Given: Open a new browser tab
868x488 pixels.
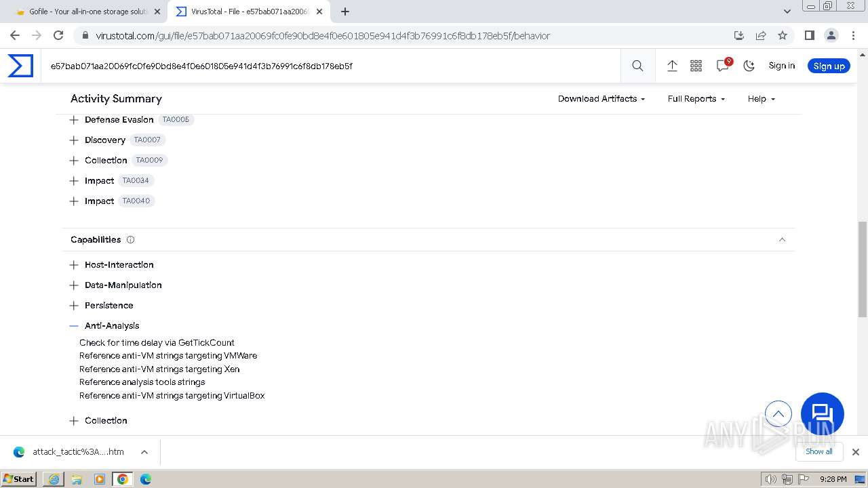Looking at the screenshot, I should 345,12.
